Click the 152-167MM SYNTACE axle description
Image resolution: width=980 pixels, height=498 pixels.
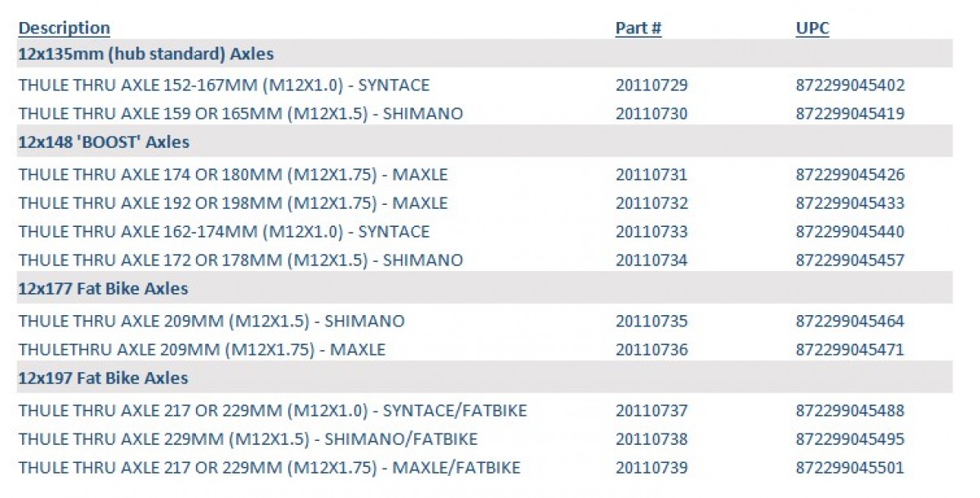point(224,85)
